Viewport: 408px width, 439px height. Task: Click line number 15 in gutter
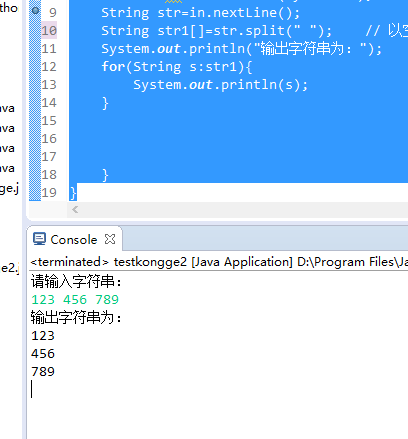[49, 121]
